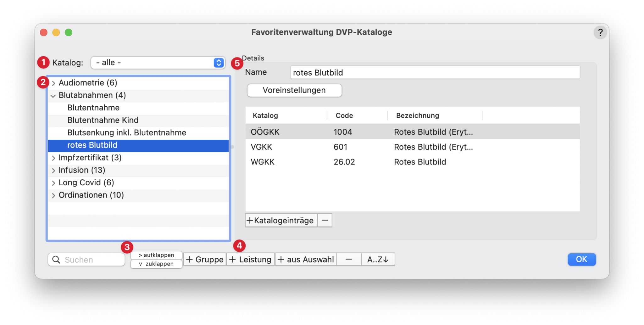This screenshot has width=644, height=325.
Task: Select Blutentnahme Kind in tree
Action: coord(103,120)
